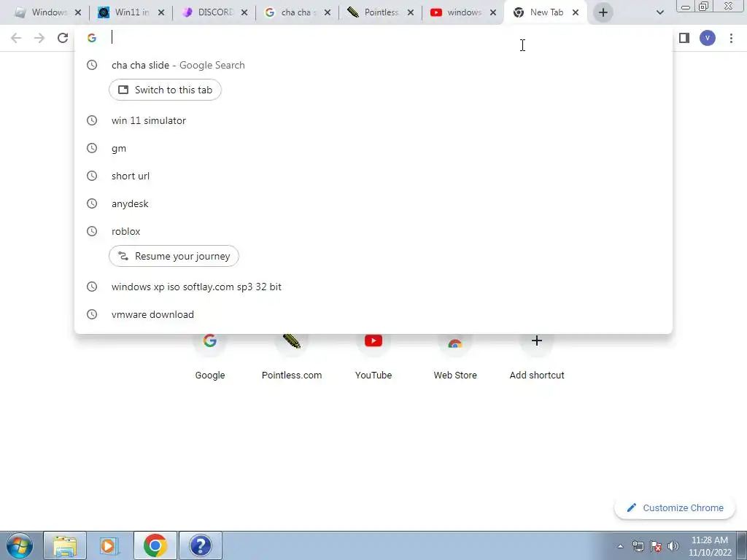Open the taskbar clock 11:28 AM

(709, 546)
